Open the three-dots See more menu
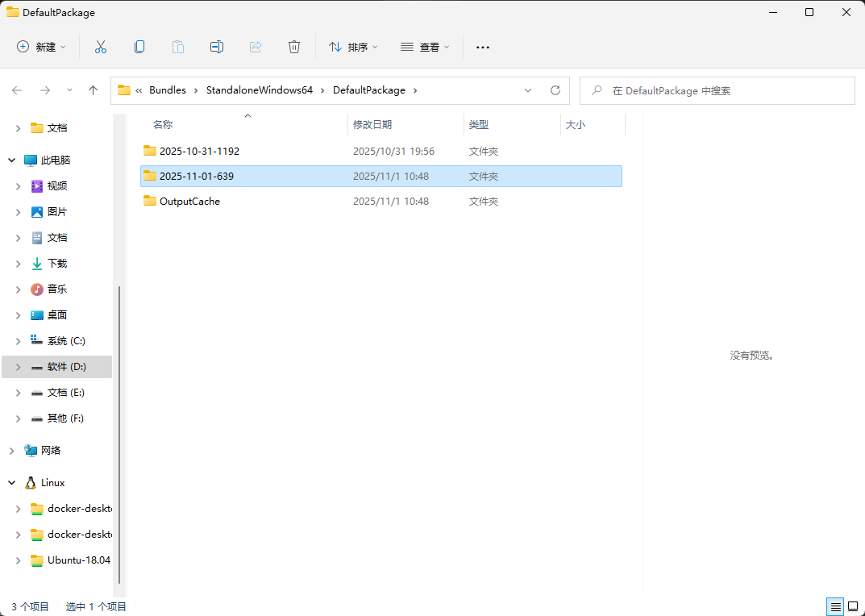This screenshot has width=865, height=616. (x=483, y=48)
